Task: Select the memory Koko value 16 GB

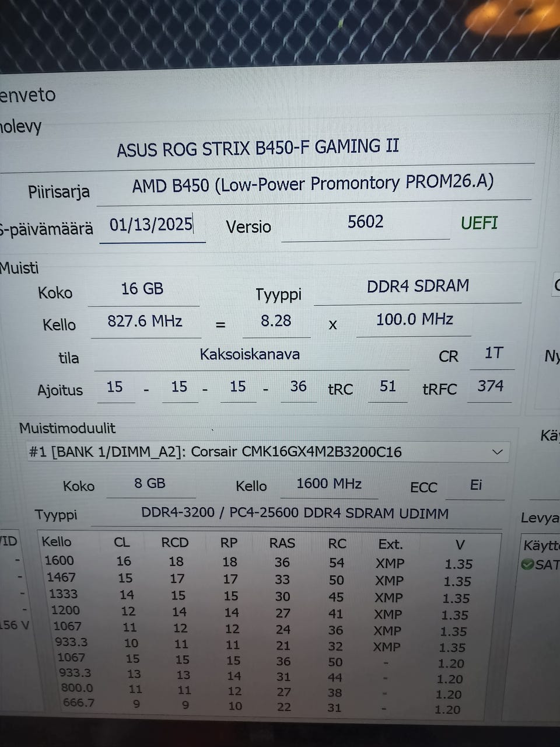Action: (142, 289)
